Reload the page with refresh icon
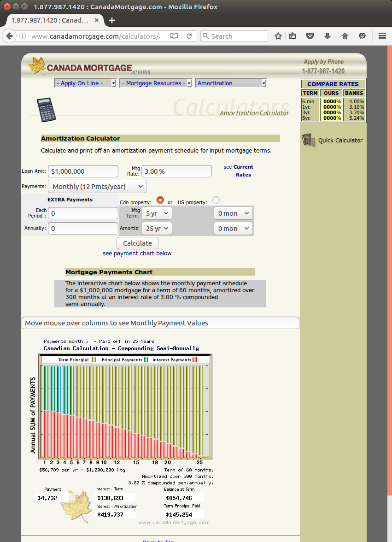 pos(189,36)
